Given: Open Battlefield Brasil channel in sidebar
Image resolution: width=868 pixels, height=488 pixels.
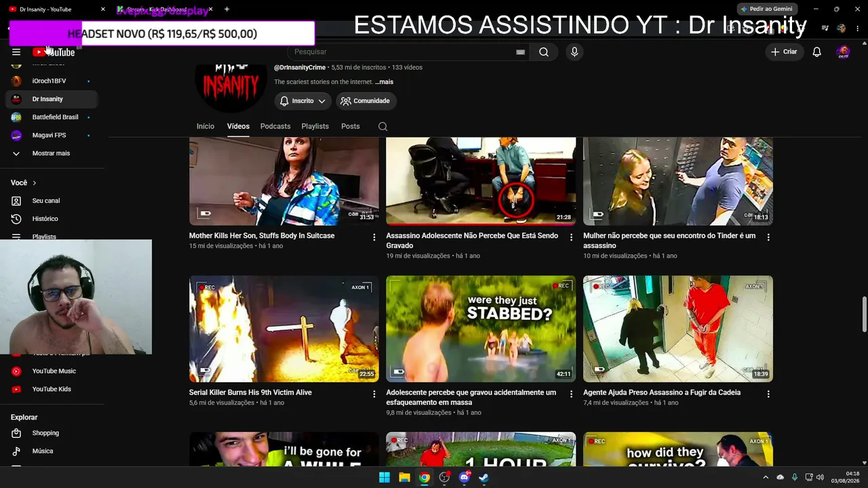Looking at the screenshot, I should pos(52,117).
